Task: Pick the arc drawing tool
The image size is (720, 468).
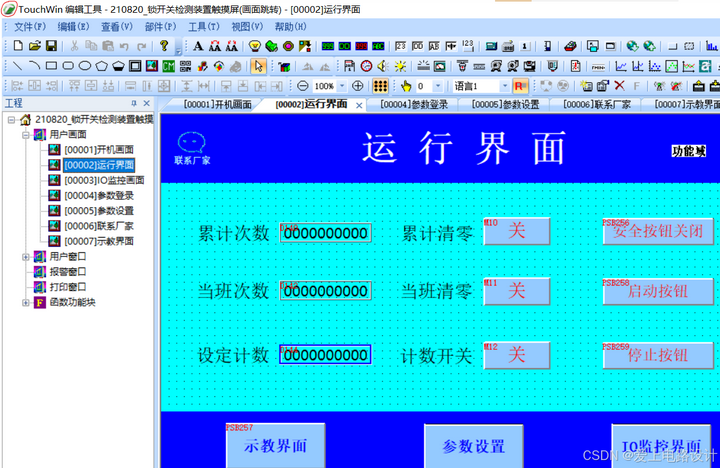Action: (x=34, y=66)
